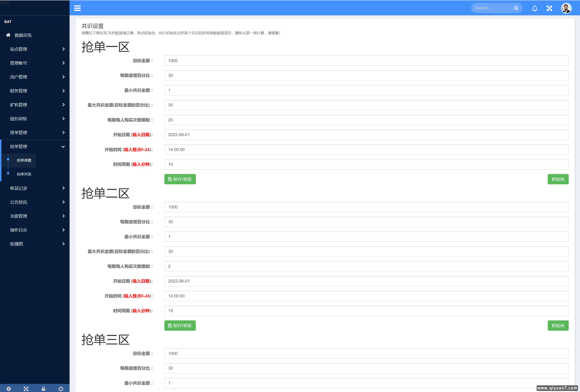Click 保存/更新 under 抢单一区
This screenshot has width=580, height=392.
[180, 179]
